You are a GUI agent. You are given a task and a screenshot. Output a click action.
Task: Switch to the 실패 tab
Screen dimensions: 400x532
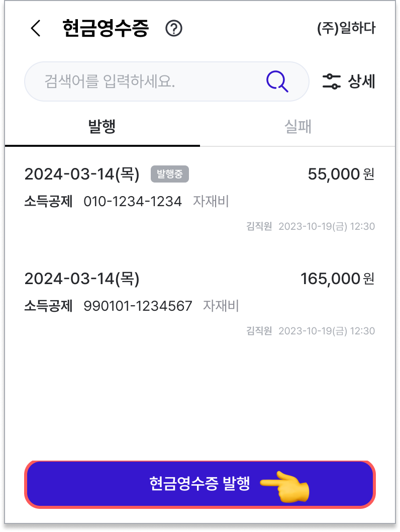(x=297, y=127)
